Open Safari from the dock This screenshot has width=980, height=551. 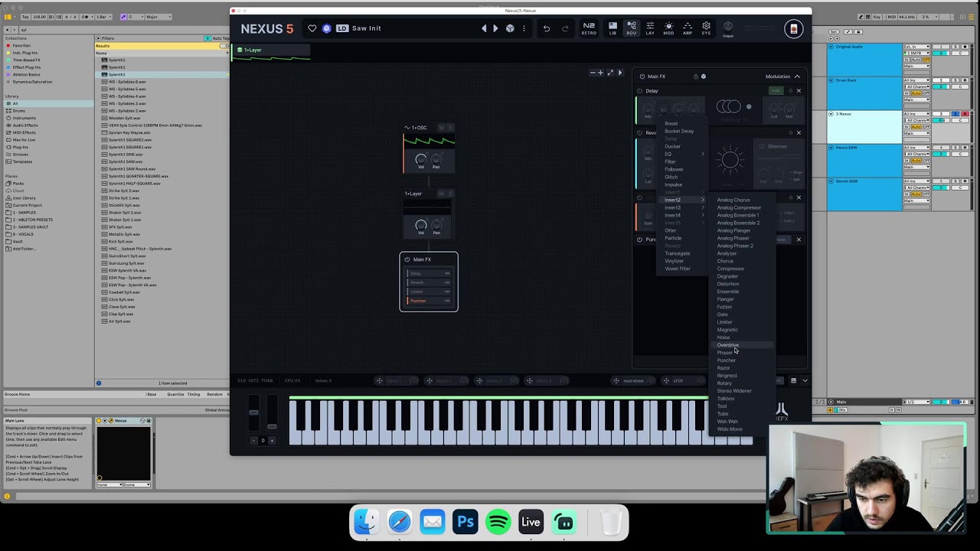pyautogui.click(x=399, y=523)
